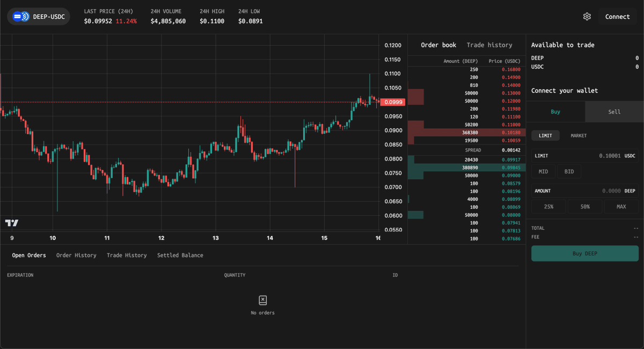Set limit price with BID button
The image size is (644, 349).
click(x=569, y=172)
